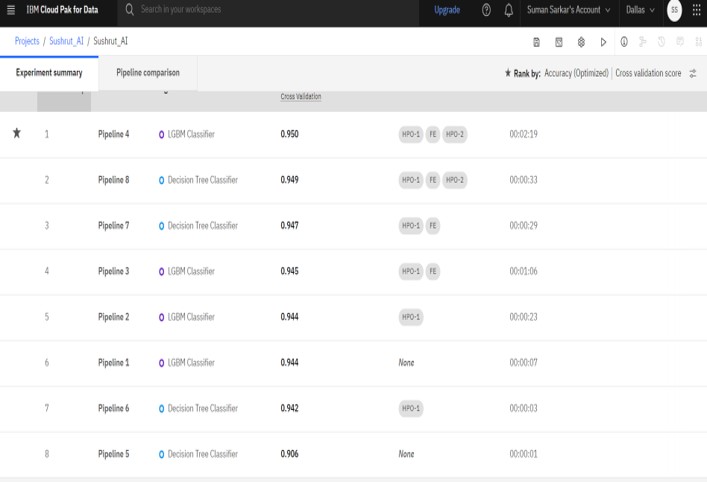Click build time 00:02:19
The width and height of the screenshot is (707, 482).
pos(523,134)
